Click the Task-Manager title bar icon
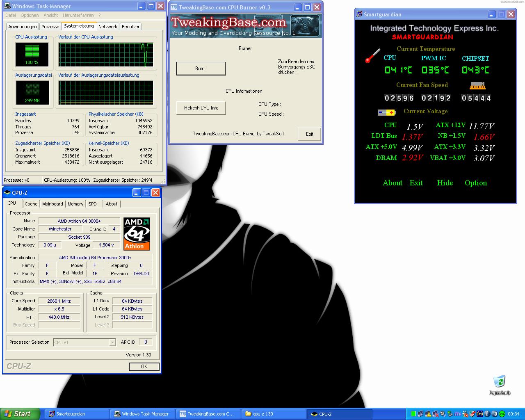Viewport: 525px width, 420px height. 7,6
